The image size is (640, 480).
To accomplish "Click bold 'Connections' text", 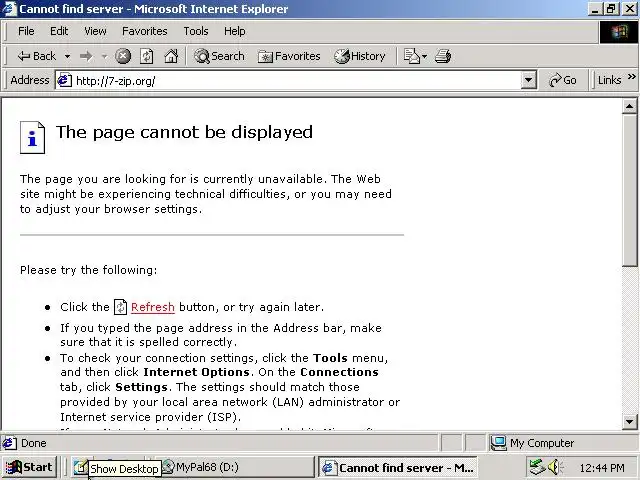I will coord(339,372).
